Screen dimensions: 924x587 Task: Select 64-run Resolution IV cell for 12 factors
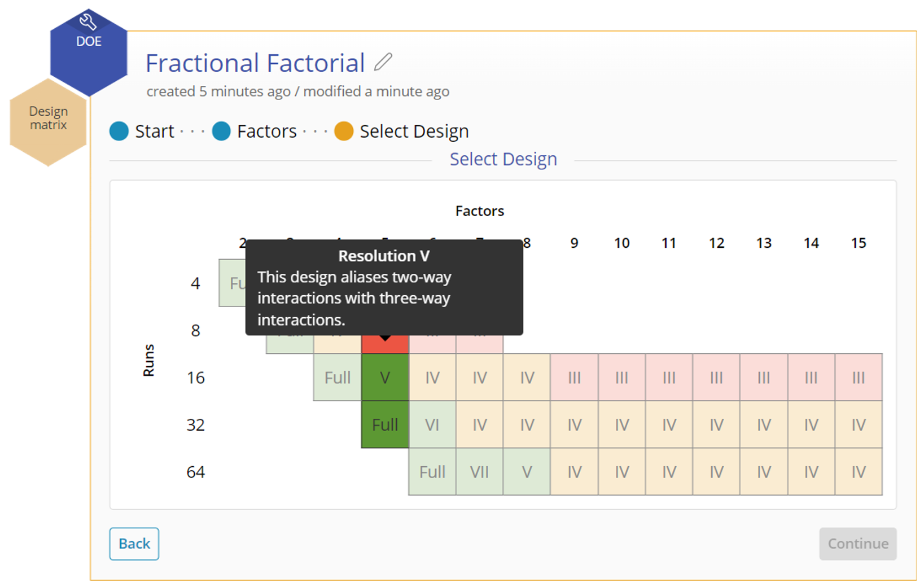(x=717, y=472)
